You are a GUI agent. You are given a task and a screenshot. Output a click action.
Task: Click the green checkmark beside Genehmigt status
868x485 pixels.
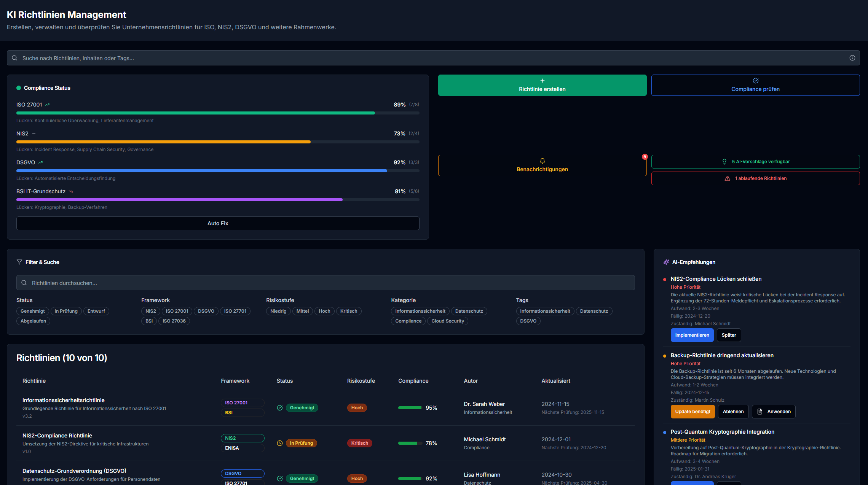click(x=280, y=407)
